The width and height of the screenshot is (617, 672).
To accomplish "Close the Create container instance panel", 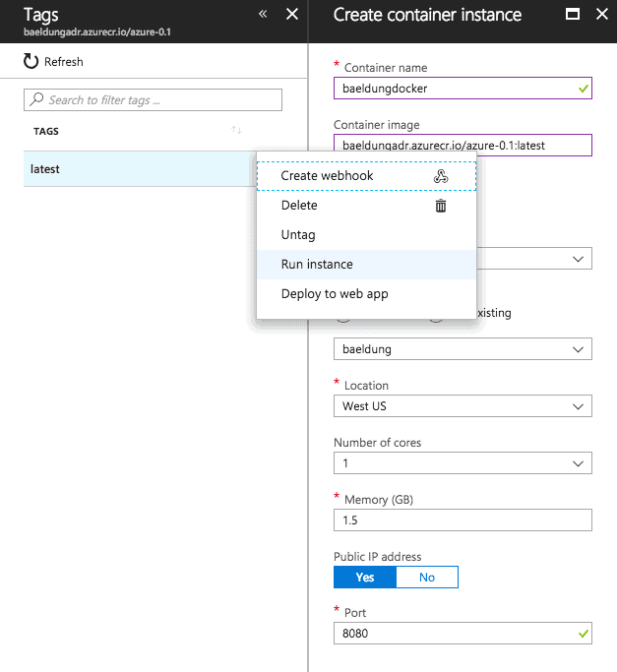I will tap(599, 15).
